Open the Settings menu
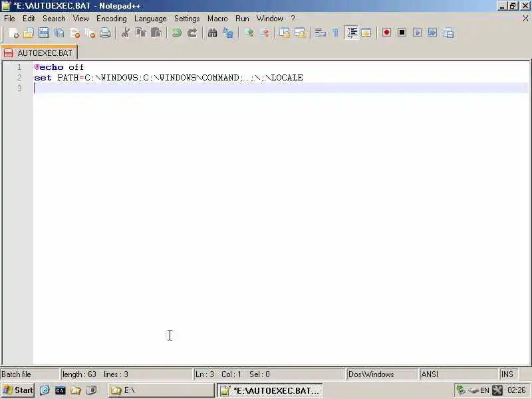 pyautogui.click(x=187, y=19)
